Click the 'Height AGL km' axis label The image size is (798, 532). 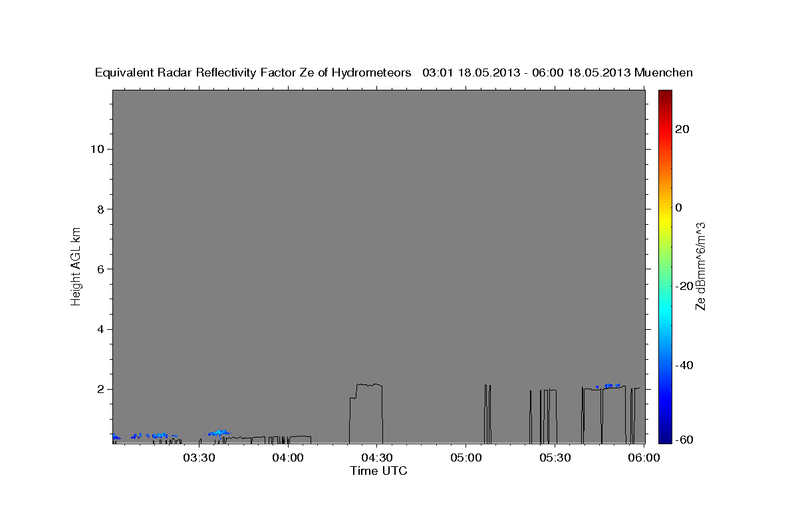pos(76,265)
